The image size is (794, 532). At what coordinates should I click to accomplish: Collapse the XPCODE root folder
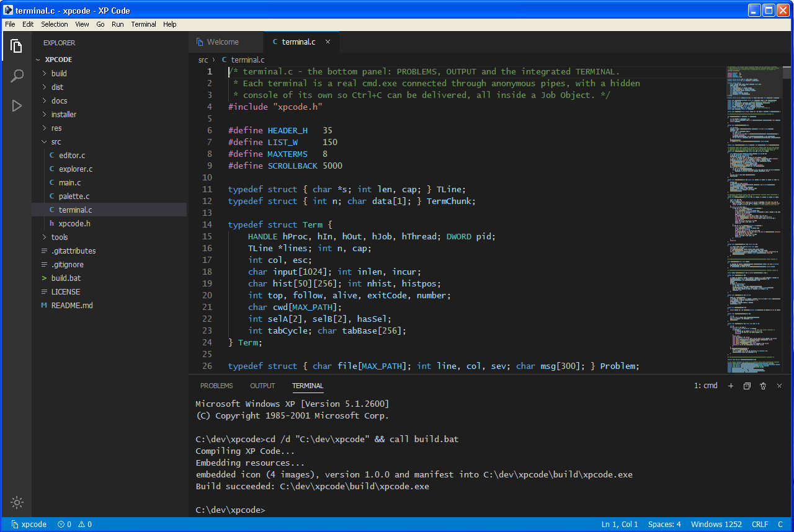coord(38,60)
